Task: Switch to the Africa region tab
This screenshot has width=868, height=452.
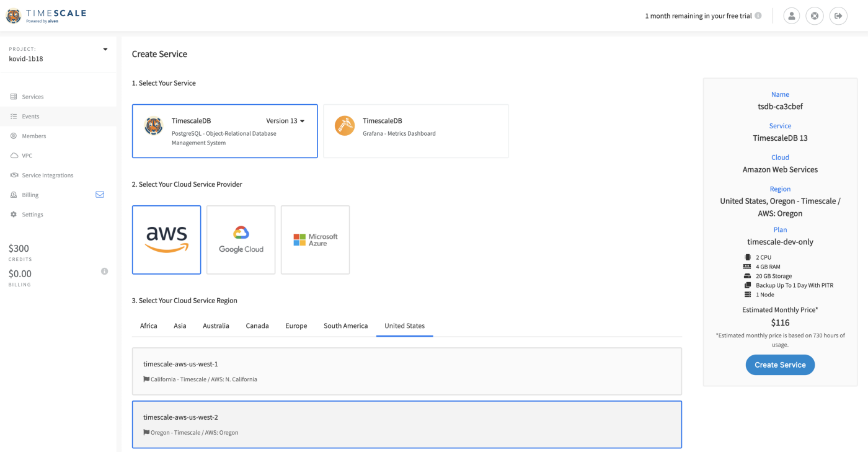Action: [149, 326]
